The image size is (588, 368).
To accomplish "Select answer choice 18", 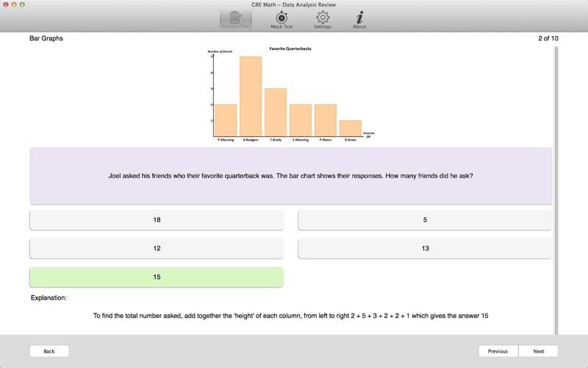I will (157, 219).
